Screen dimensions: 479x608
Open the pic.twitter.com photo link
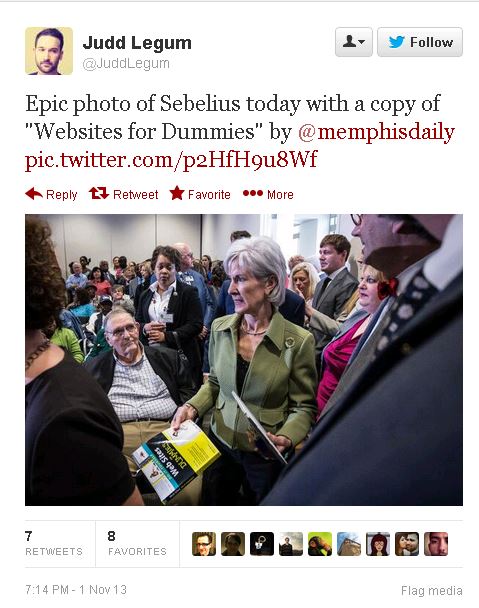171,160
